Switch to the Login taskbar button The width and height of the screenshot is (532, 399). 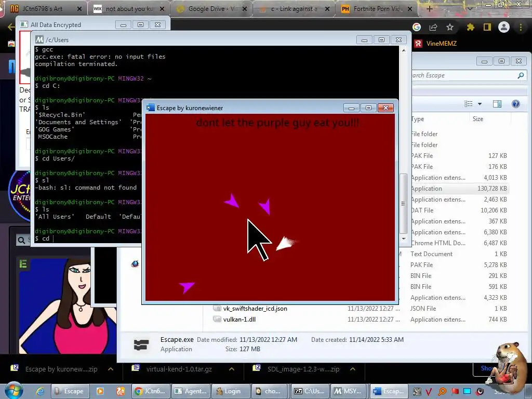click(231, 391)
